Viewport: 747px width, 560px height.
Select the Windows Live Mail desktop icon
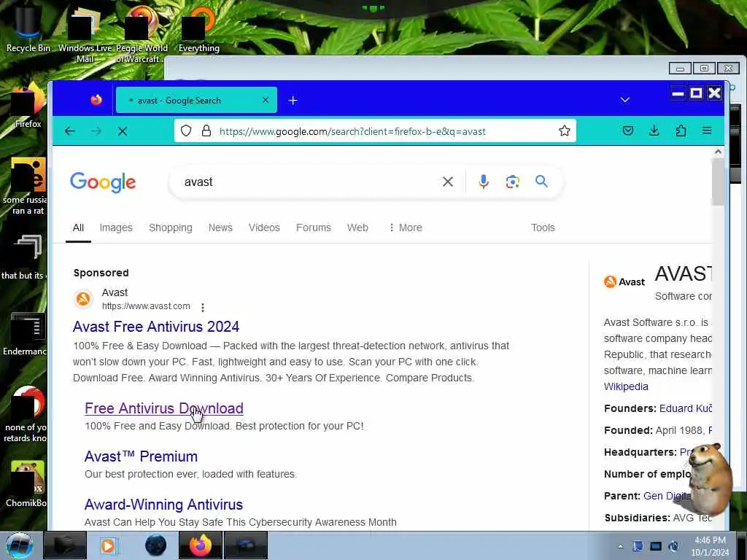click(x=85, y=34)
